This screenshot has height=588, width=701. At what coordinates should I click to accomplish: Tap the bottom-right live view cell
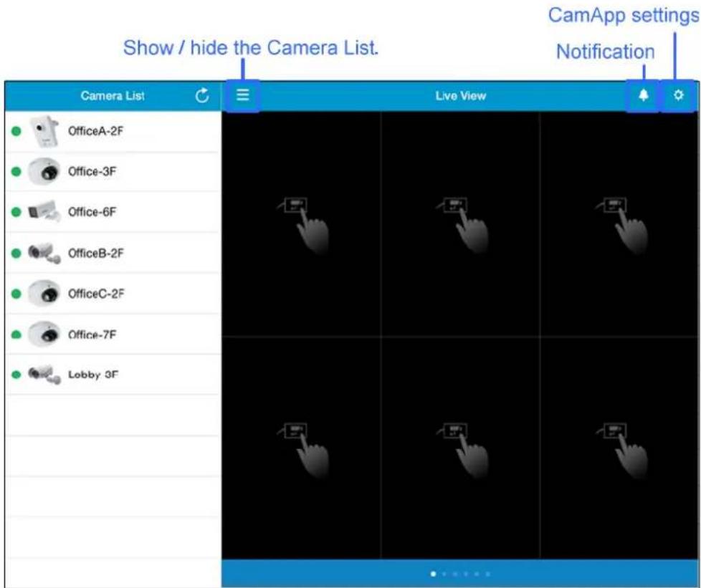click(619, 448)
